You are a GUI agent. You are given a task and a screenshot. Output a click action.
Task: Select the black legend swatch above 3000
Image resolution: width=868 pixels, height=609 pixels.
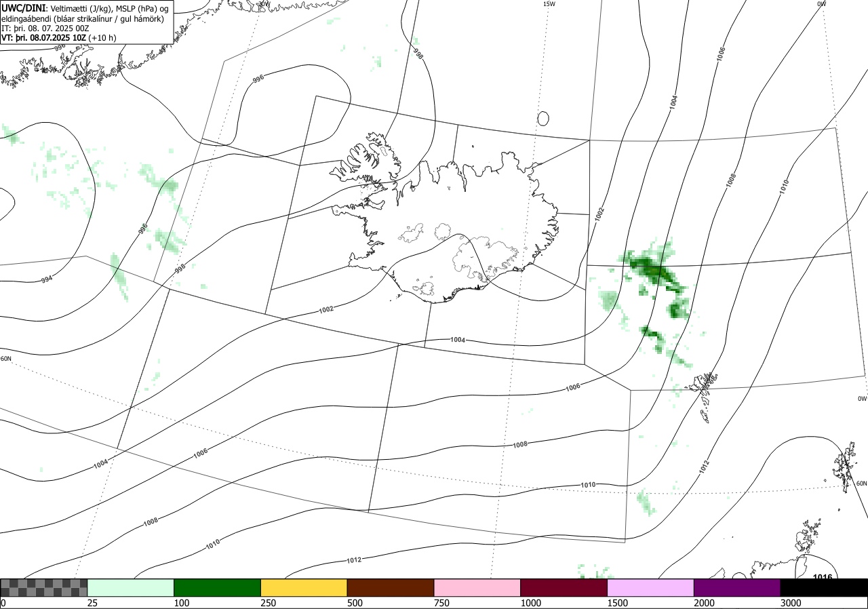click(824, 587)
